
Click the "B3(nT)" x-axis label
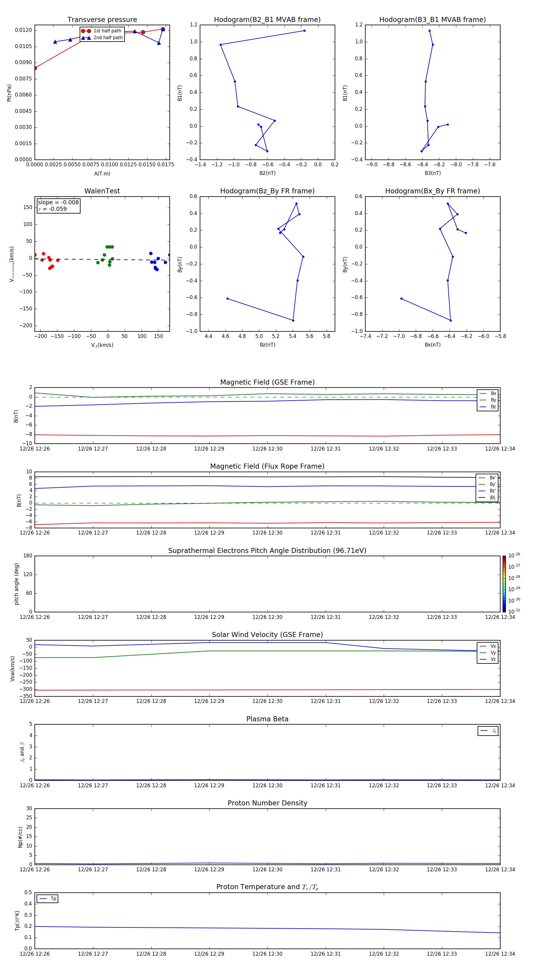point(432,173)
